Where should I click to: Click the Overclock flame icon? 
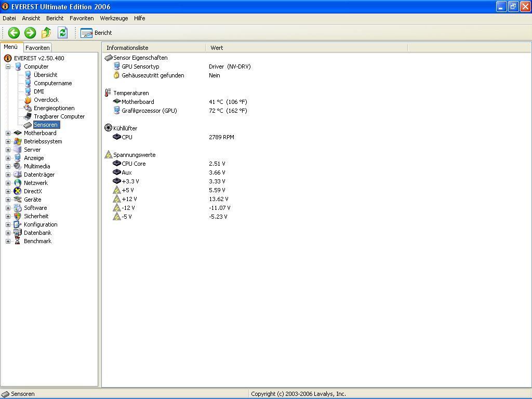(28, 100)
